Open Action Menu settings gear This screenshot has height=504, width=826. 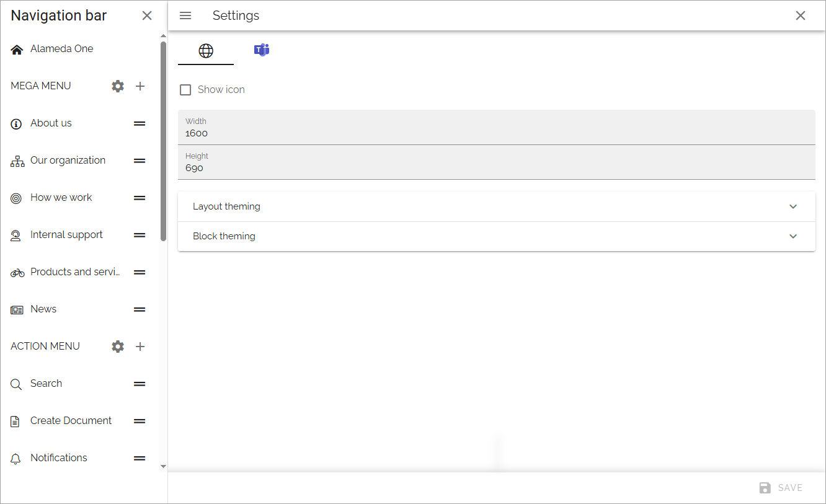tap(118, 347)
